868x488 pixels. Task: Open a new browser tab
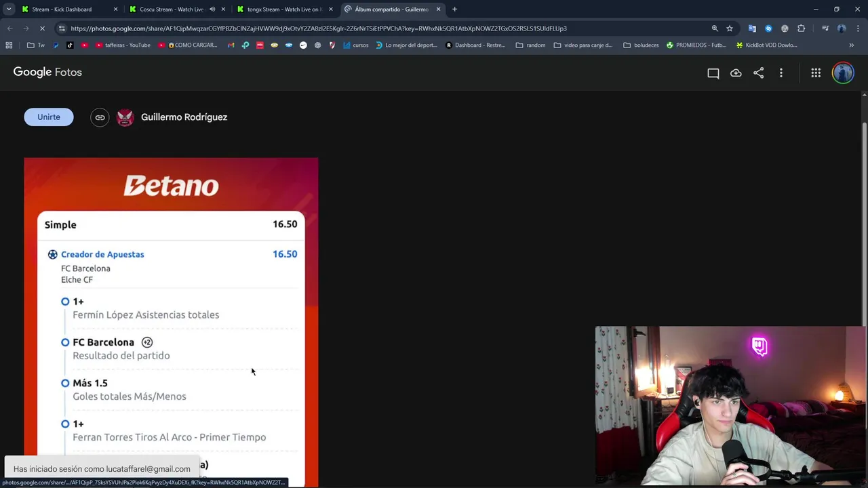454,9
